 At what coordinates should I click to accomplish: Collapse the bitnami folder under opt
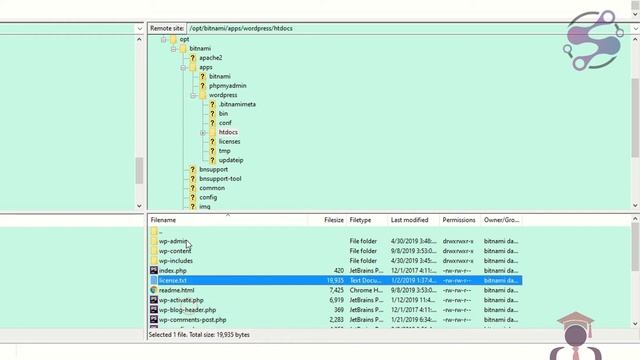point(173,49)
